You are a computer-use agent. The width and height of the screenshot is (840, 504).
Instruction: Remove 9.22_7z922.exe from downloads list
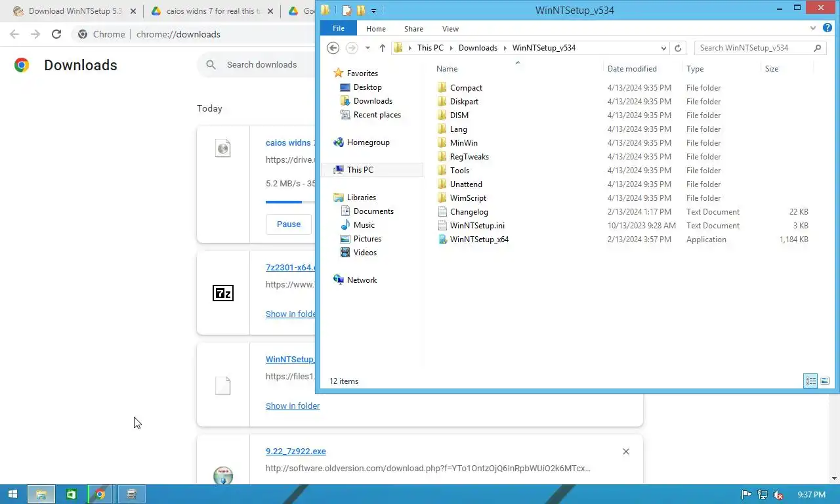coord(626,451)
